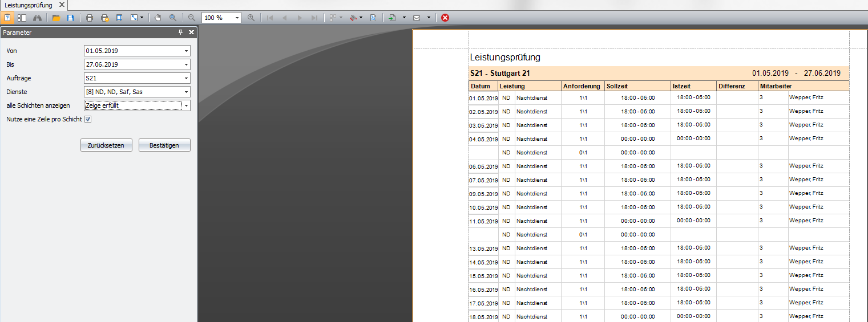Close the print preview red X
The width and height of the screenshot is (868, 322).
pyautogui.click(x=445, y=18)
